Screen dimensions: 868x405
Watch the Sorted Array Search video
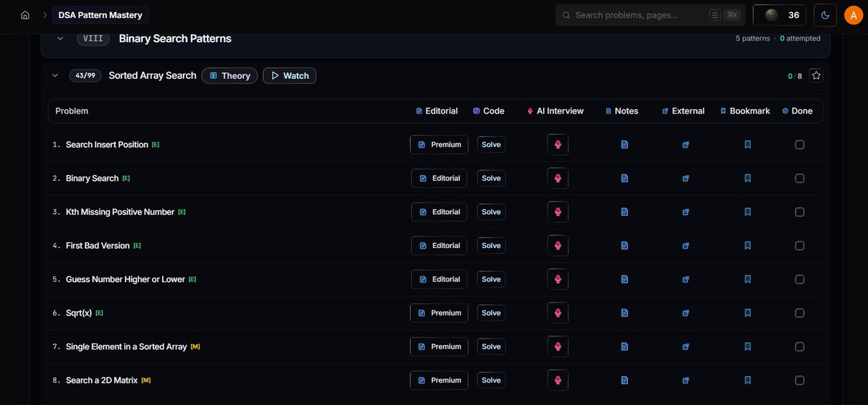point(289,75)
